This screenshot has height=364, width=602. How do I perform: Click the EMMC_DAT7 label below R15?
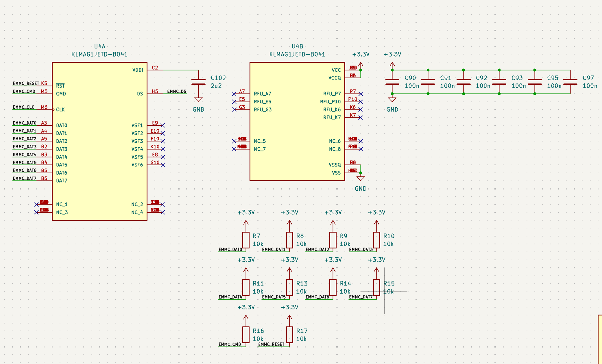(361, 296)
